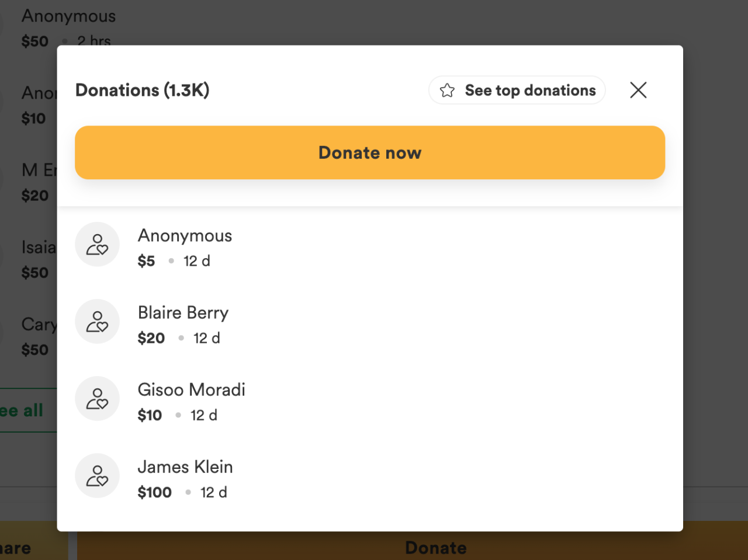
Task: Click the $100 donation amount
Action: pos(154,492)
